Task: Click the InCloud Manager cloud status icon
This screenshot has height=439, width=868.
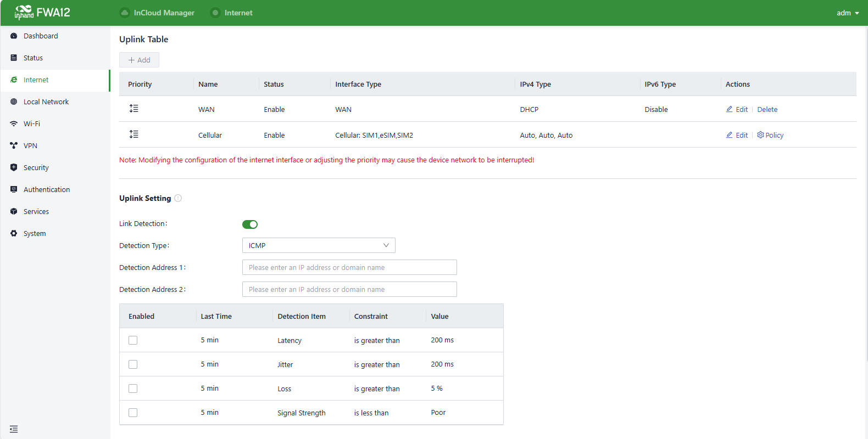Action: (125, 13)
